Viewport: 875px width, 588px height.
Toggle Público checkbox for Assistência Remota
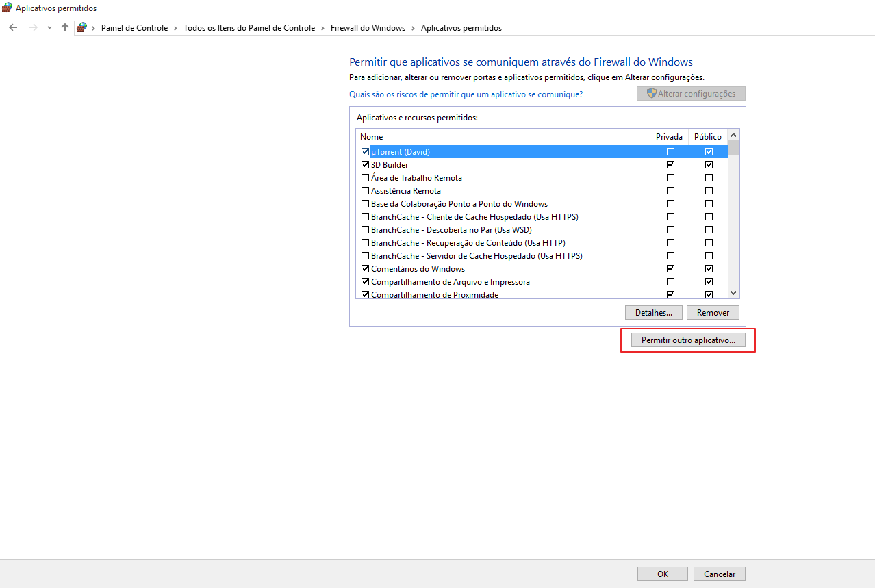(709, 191)
